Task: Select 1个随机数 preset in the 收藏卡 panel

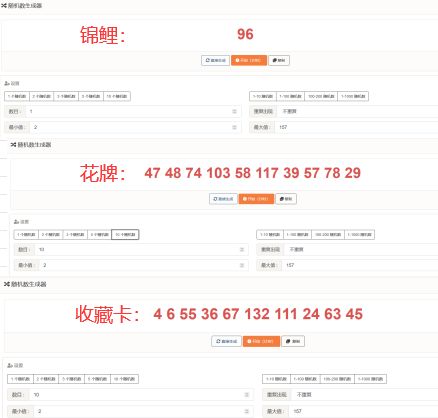Action: 21,379
